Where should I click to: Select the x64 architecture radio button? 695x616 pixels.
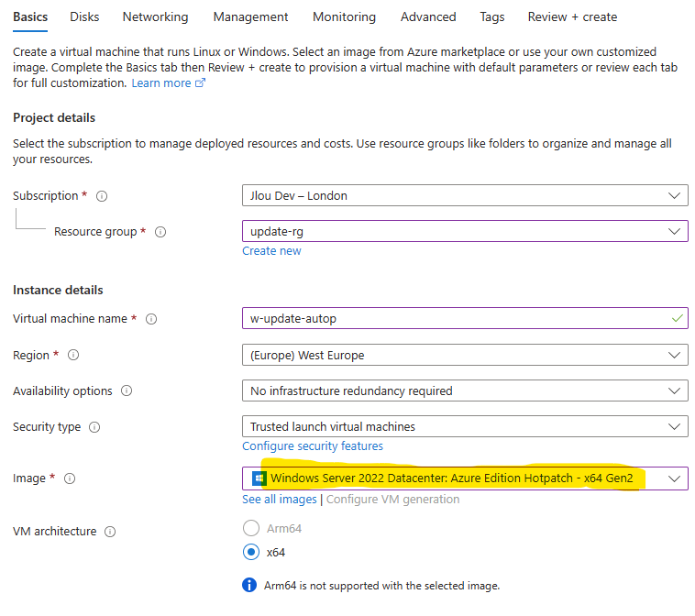251,552
